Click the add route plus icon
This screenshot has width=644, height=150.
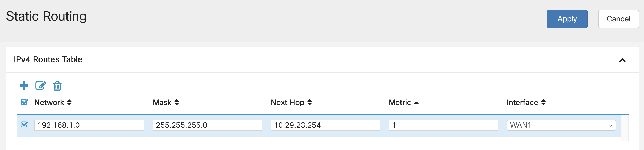[x=24, y=86]
